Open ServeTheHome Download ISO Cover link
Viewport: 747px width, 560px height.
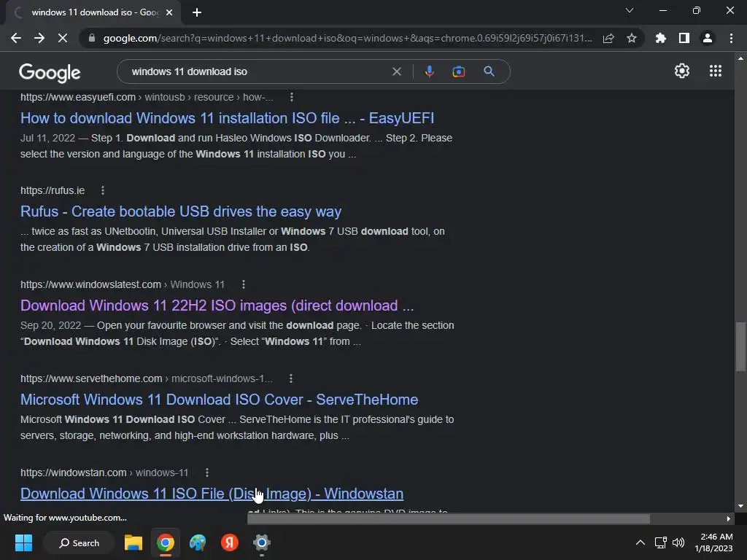point(219,400)
